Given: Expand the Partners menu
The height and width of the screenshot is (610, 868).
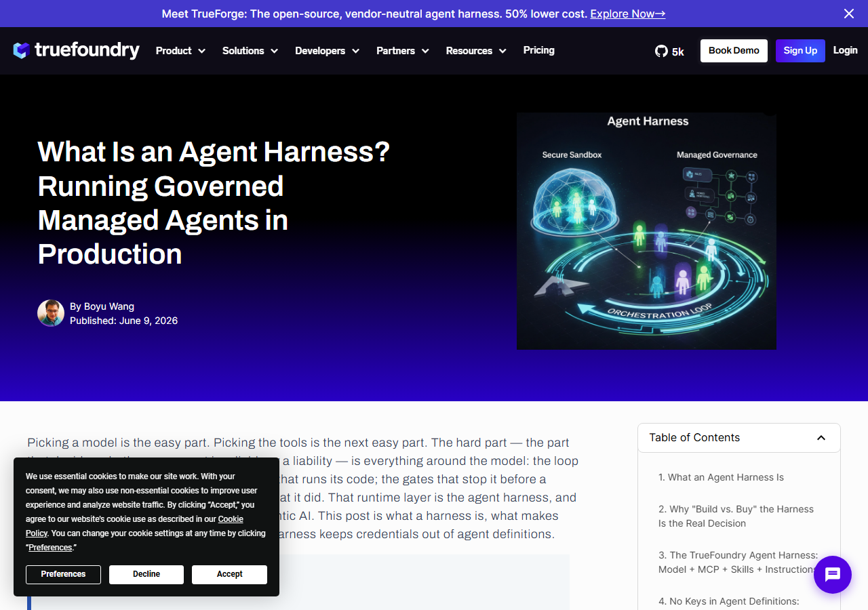Looking at the screenshot, I should point(403,51).
